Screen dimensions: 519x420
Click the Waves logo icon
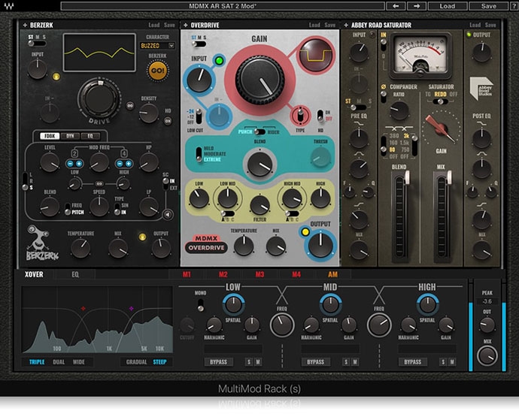point(8,6)
